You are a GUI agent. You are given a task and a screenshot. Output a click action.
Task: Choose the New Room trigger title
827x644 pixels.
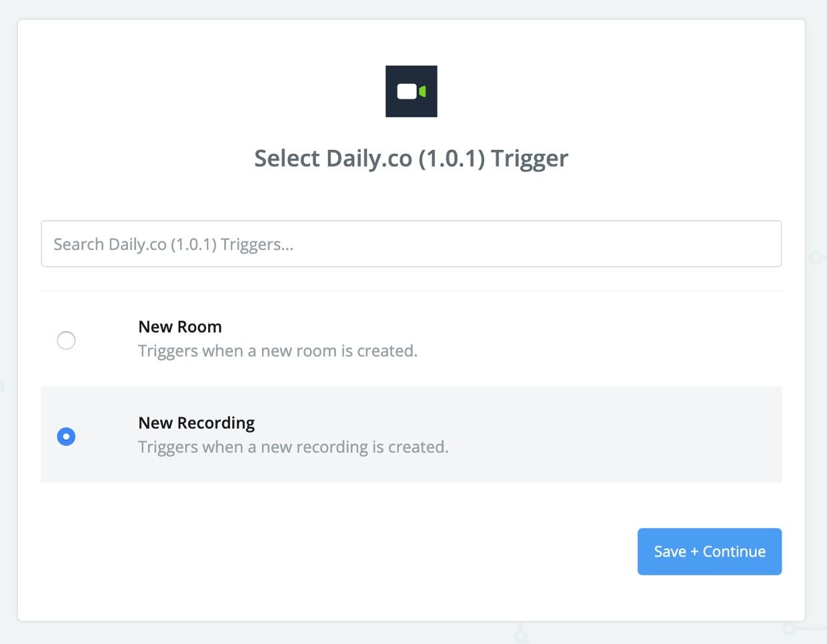[180, 327]
